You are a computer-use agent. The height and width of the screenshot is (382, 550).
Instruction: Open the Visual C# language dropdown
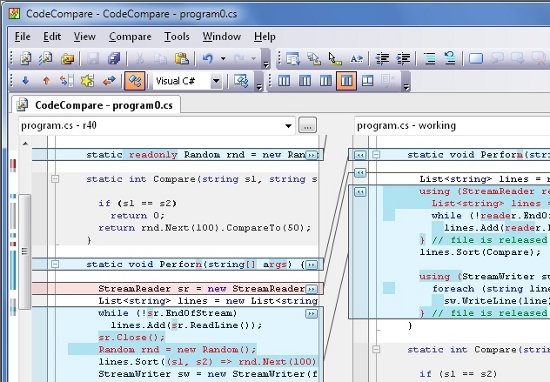[x=216, y=81]
